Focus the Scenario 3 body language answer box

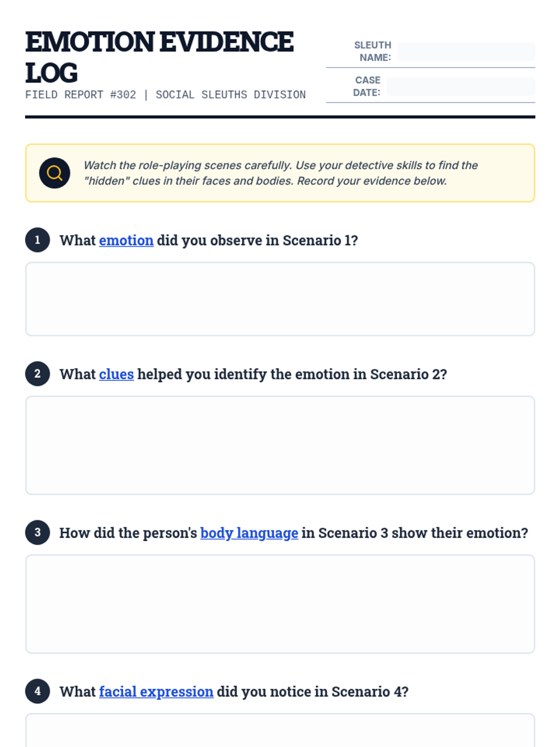click(x=280, y=604)
